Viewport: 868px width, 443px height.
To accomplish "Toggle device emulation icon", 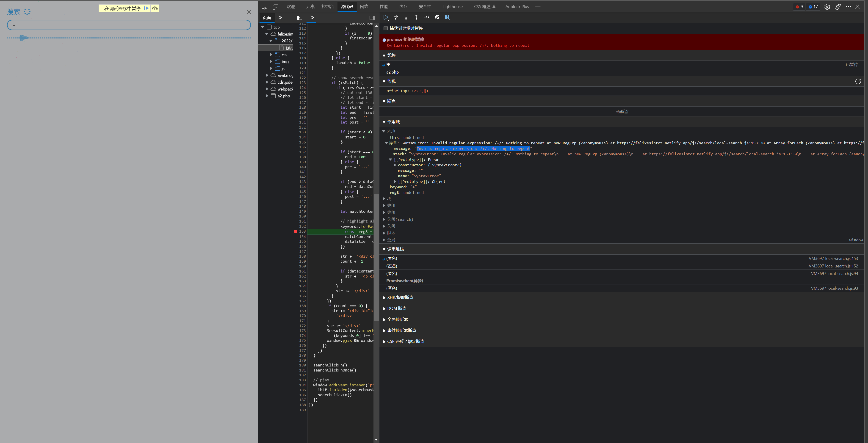I will coord(276,7).
